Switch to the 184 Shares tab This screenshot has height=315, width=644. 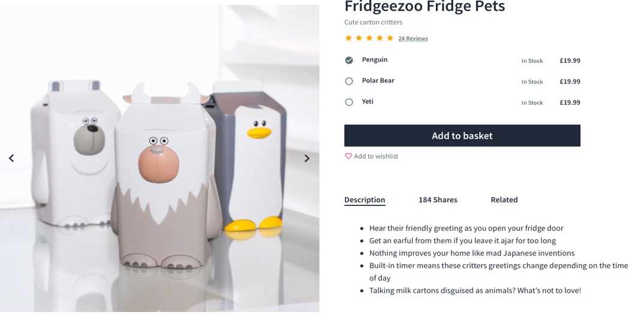pos(438,200)
